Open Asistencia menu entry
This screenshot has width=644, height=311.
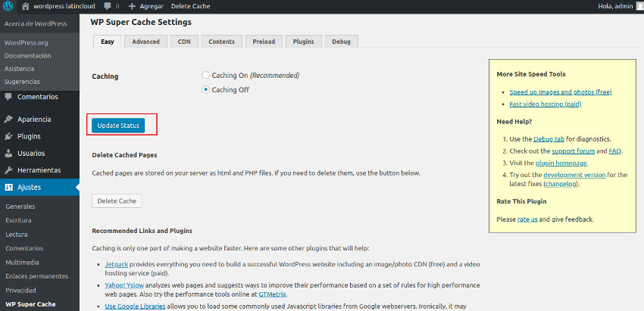pyautogui.click(x=19, y=69)
